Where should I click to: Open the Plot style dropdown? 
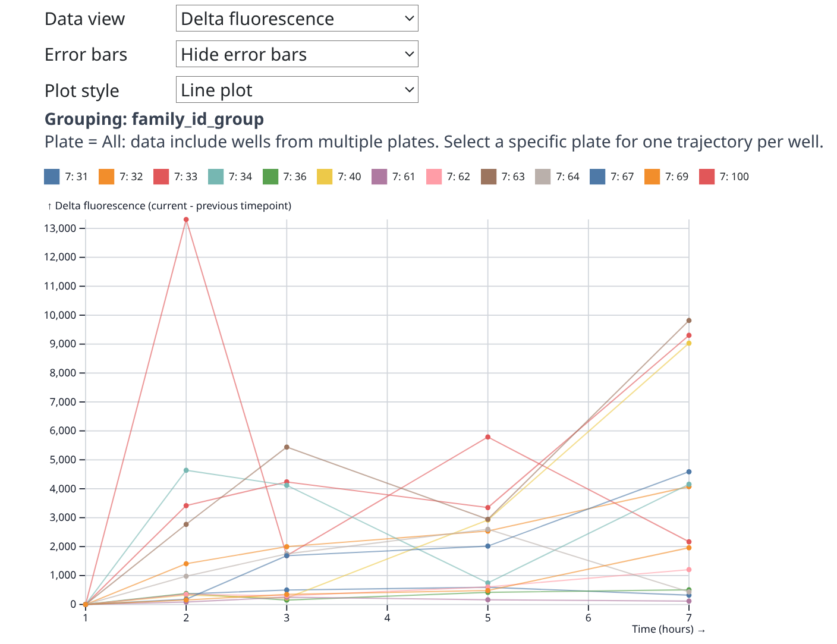click(297, 90)
